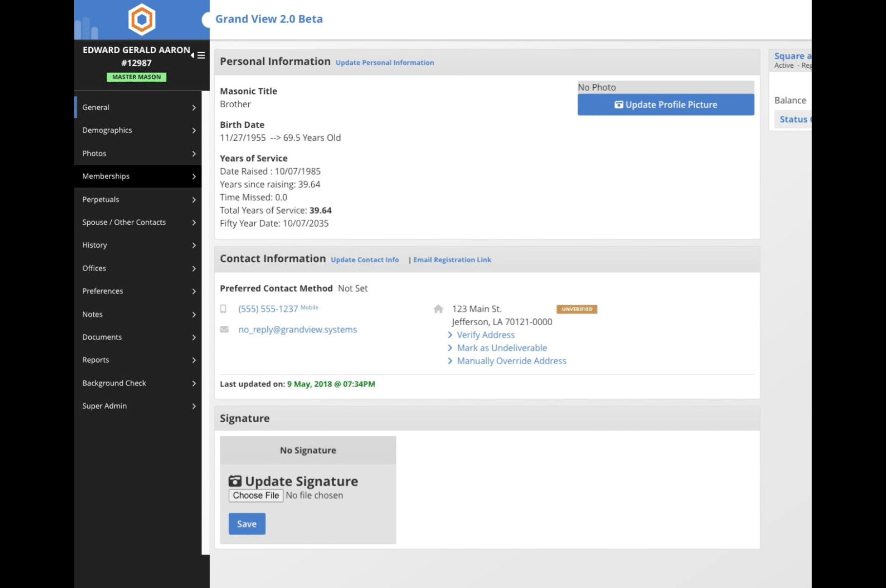Click Mark as Undeliverable link
This screenshot has height=588, width=886.
click(502, 348)
